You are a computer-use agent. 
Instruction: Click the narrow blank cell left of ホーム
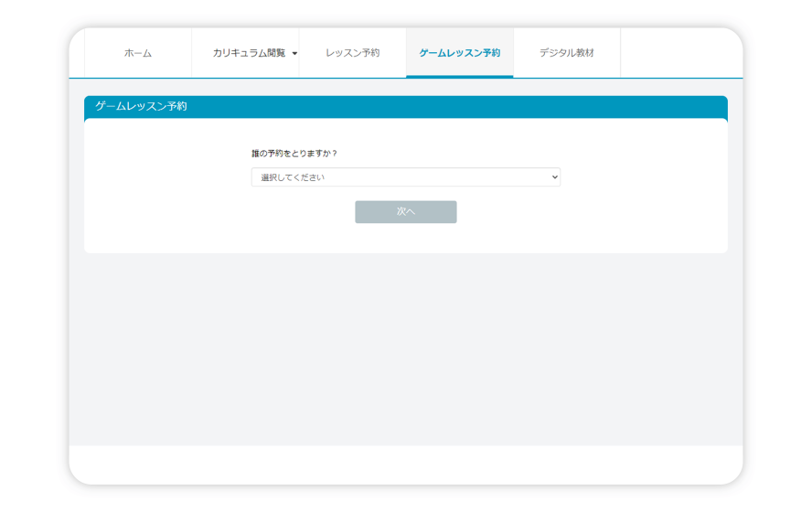click(x=77, y=53)
